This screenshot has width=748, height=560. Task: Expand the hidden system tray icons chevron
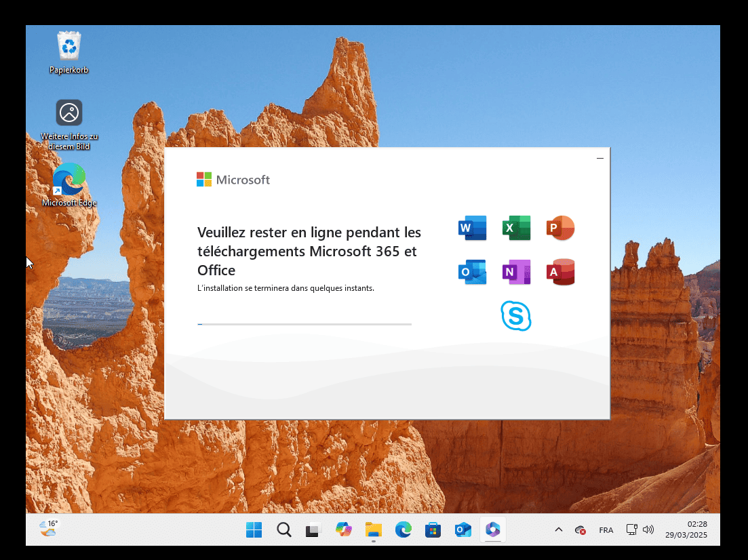coord(559,530)
